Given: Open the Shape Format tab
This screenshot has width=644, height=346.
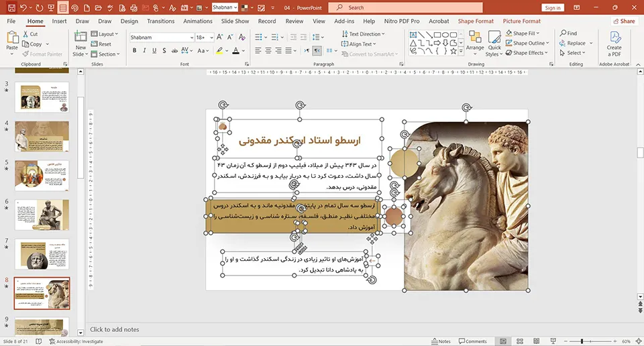Looking at the screenshot, I should (476, 21).
